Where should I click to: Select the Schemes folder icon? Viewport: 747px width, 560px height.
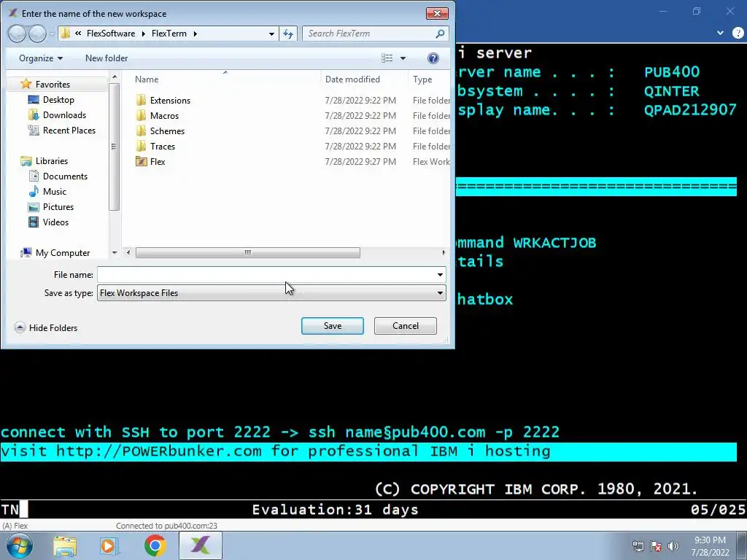pos(141,131)
